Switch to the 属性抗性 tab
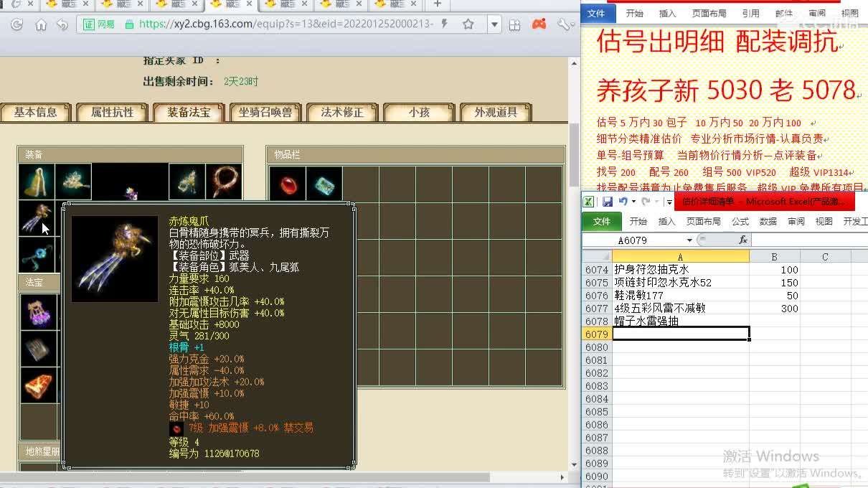 pos(112,113)
